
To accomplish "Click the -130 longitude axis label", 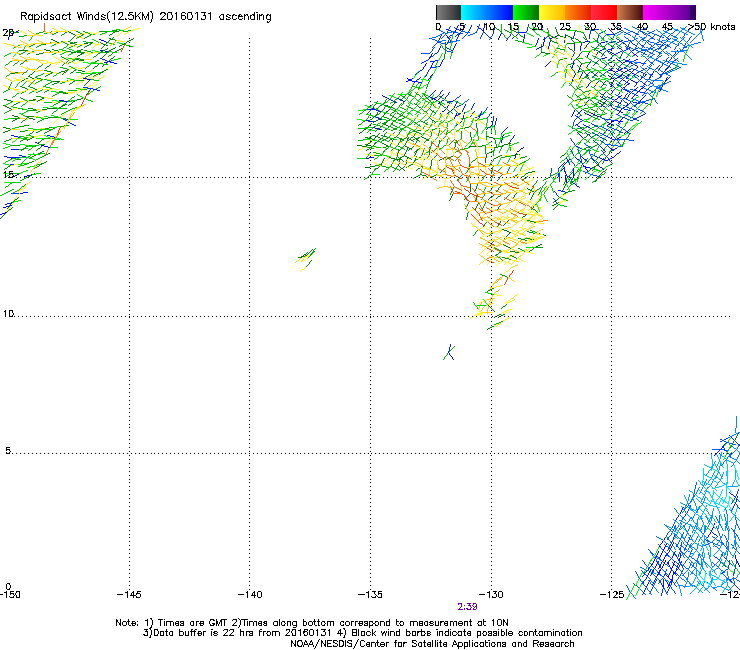I will tap(491, 594).
